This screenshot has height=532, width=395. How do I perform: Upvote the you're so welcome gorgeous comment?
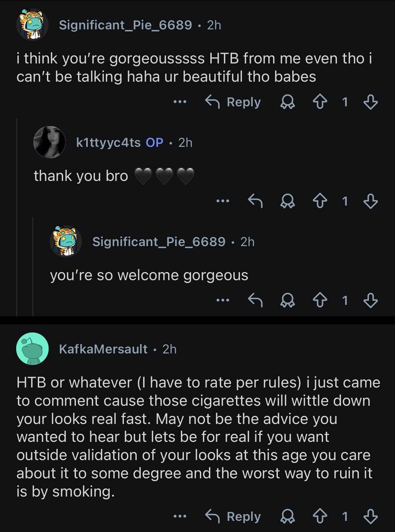coord(319,300)
